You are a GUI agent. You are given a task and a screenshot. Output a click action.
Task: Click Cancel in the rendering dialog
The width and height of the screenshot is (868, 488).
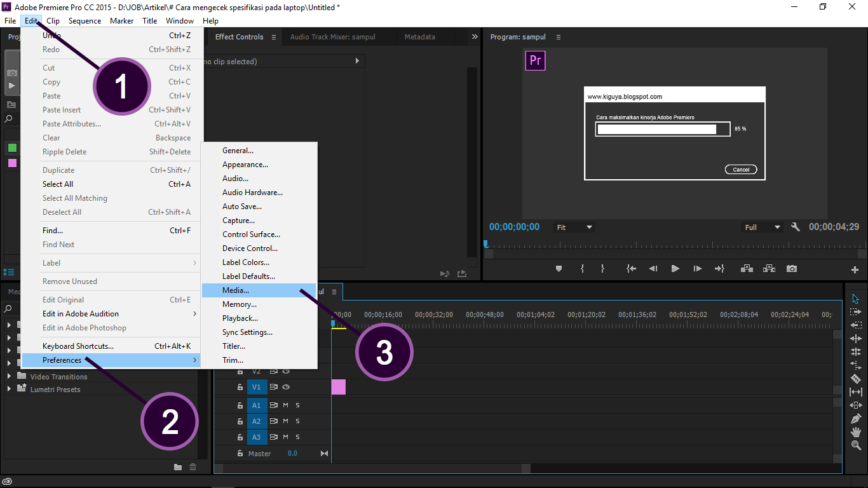tap(740, 169)
